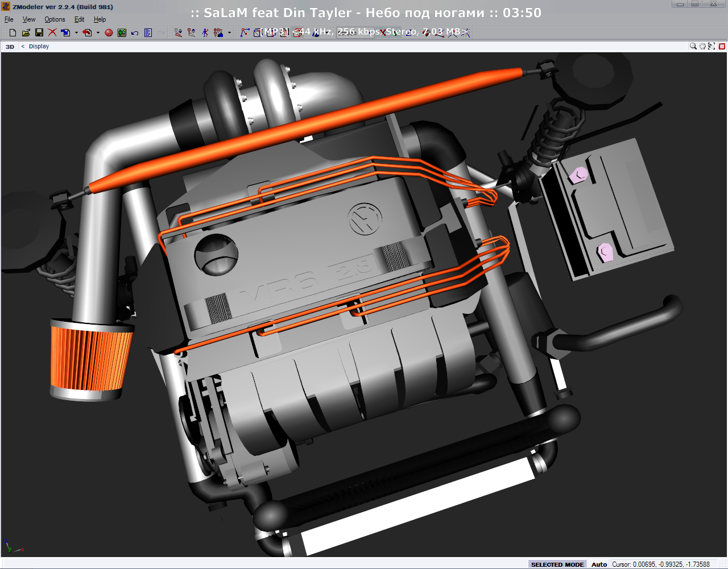
Task: Open the View menu
Action: click(x=28, y=19)
